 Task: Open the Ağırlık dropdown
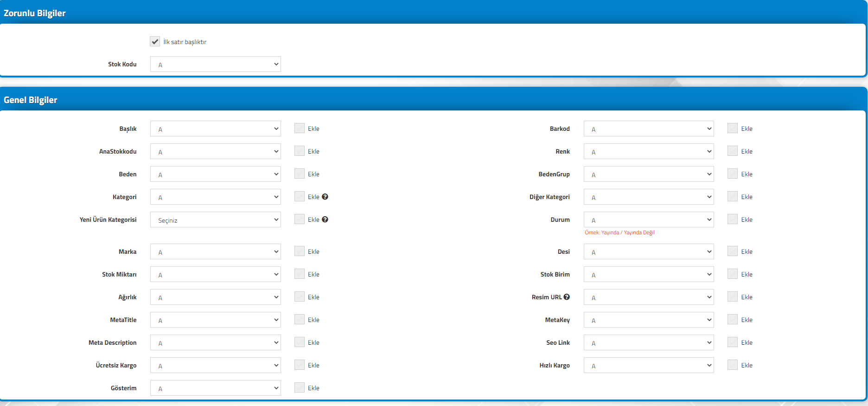[x=216, y=297]
